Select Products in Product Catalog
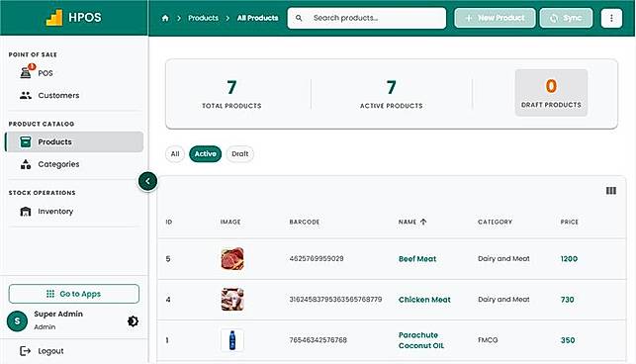Image resolution: width=636 pixels, height=364 pixels. click(74, 141)
